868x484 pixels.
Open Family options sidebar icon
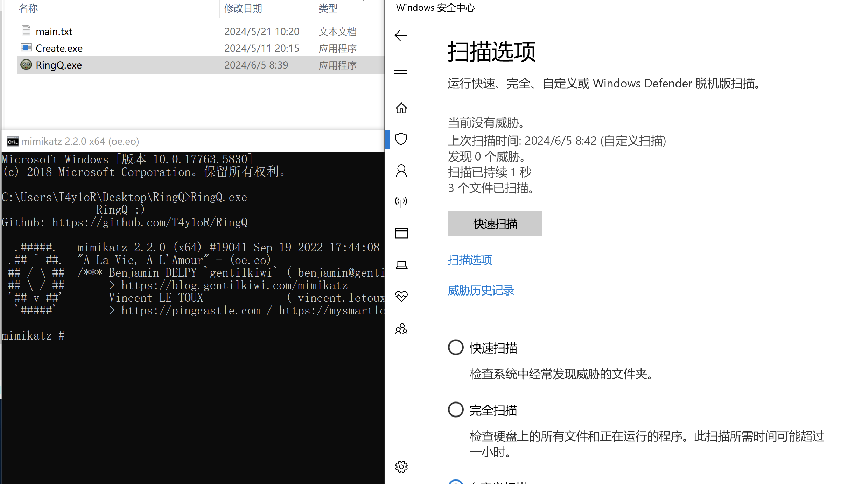401,329
